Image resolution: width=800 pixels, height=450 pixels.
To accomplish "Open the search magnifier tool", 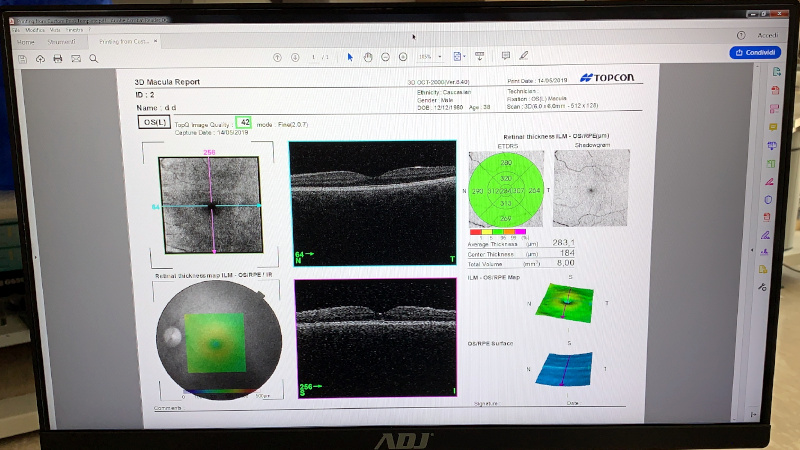I will tap(92, 59).
